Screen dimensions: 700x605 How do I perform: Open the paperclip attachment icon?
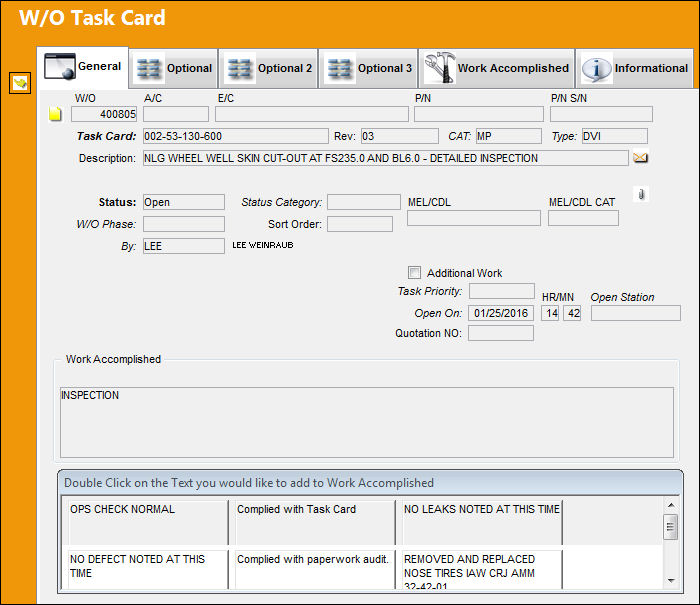point(641,195)
